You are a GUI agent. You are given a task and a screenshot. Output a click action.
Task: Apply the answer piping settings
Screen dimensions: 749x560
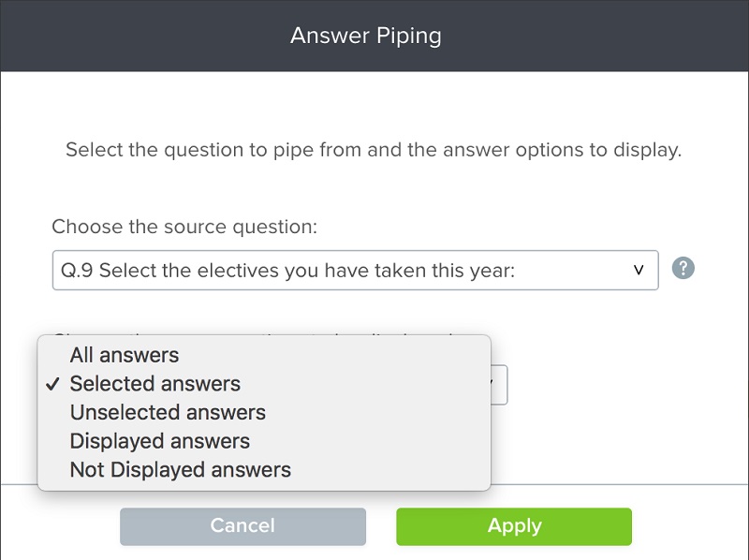[514, 525]
